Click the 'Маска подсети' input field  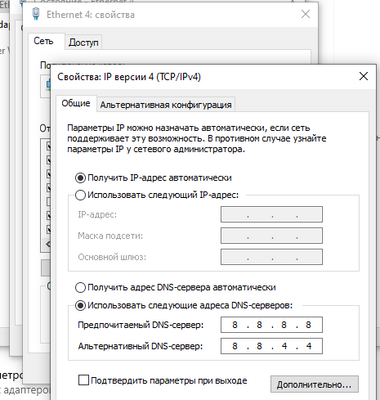271,236
